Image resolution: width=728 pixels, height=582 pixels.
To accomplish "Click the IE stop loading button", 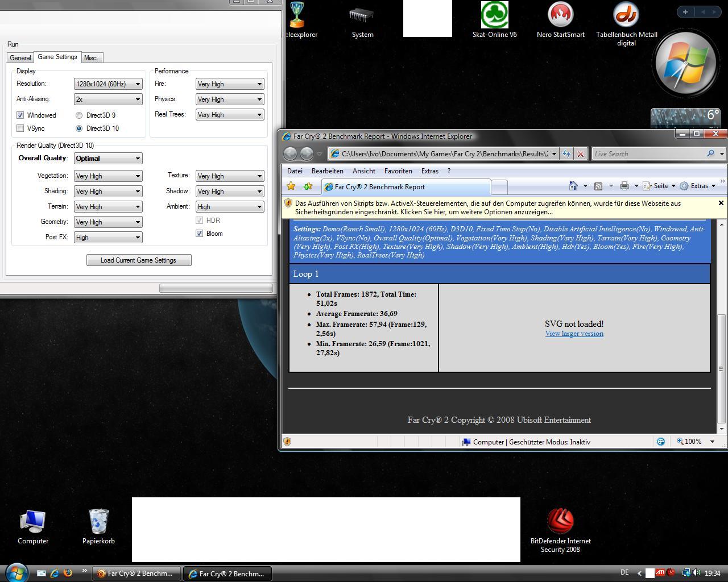I will [580, 153].
